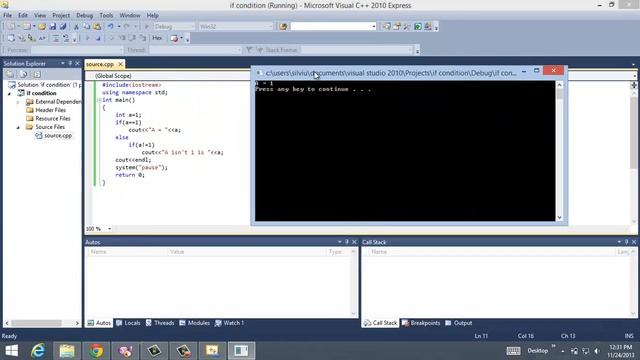The height and width of the screenshot is (360, 640).
Task: Pin the Autos panel with auto-hide icon
Action: click(x=347, y=242)
